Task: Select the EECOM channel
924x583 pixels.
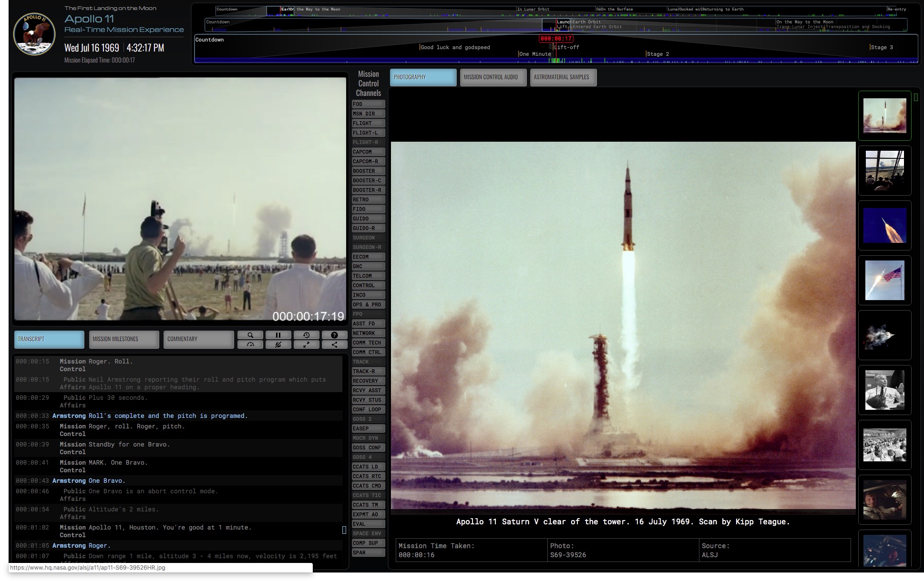Action: [368, 257]
